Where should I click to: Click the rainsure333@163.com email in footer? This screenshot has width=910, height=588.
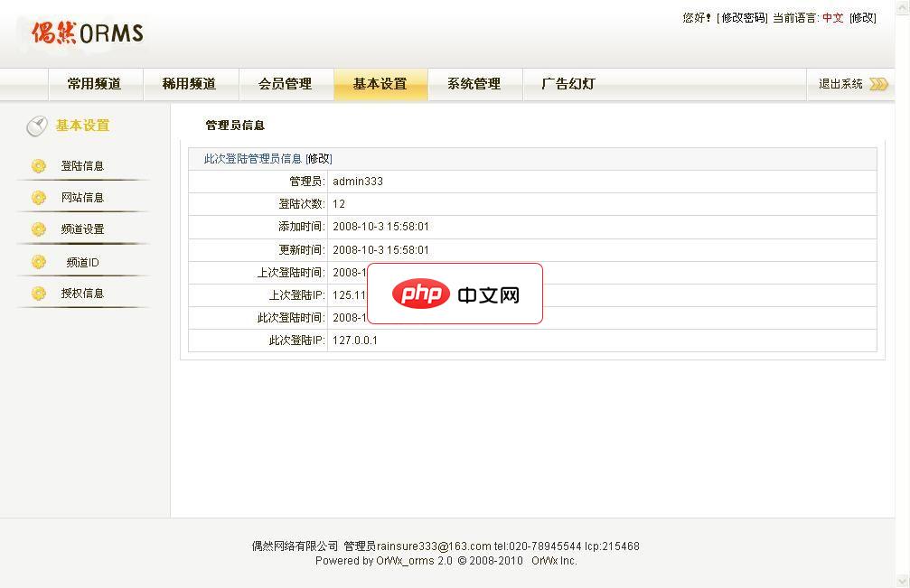(434, 546)
